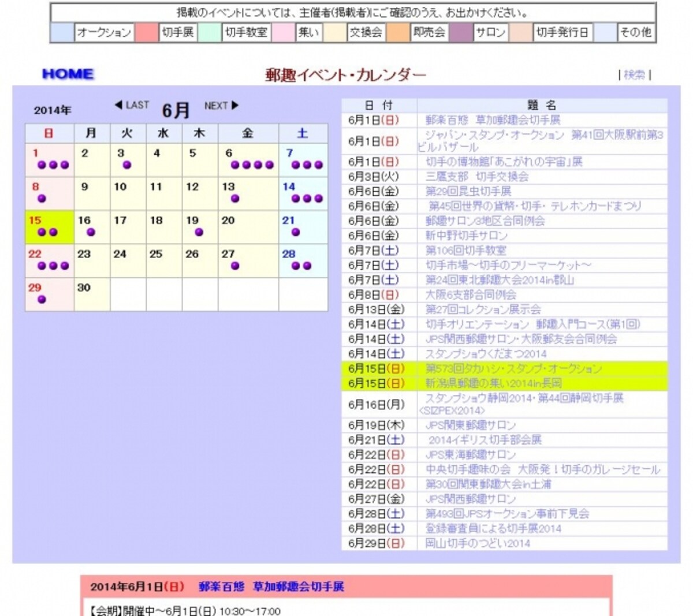Open 中央切手趣味の会 大阪発 ガレージセール link

(543, 469)
